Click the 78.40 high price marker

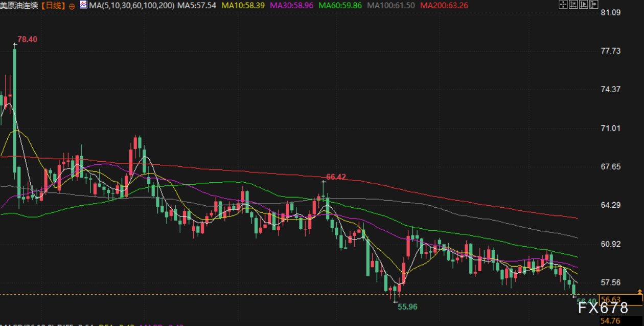tap(27, 39)
